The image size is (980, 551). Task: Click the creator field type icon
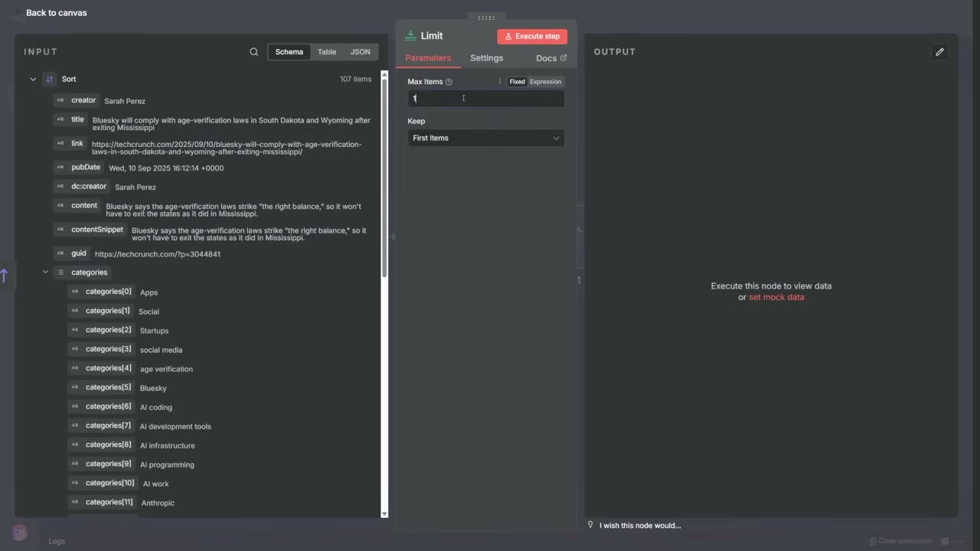(x=60, y=100)
